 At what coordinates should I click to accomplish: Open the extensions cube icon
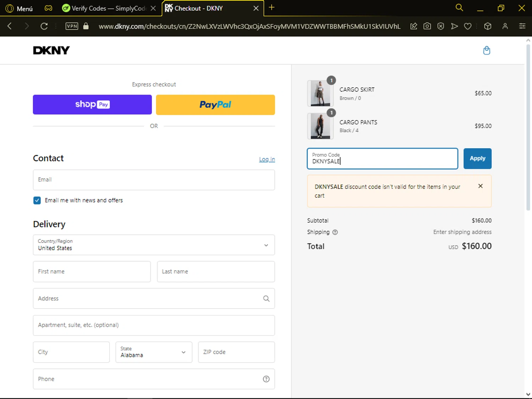pyautogui.click(x=488, y=26)
